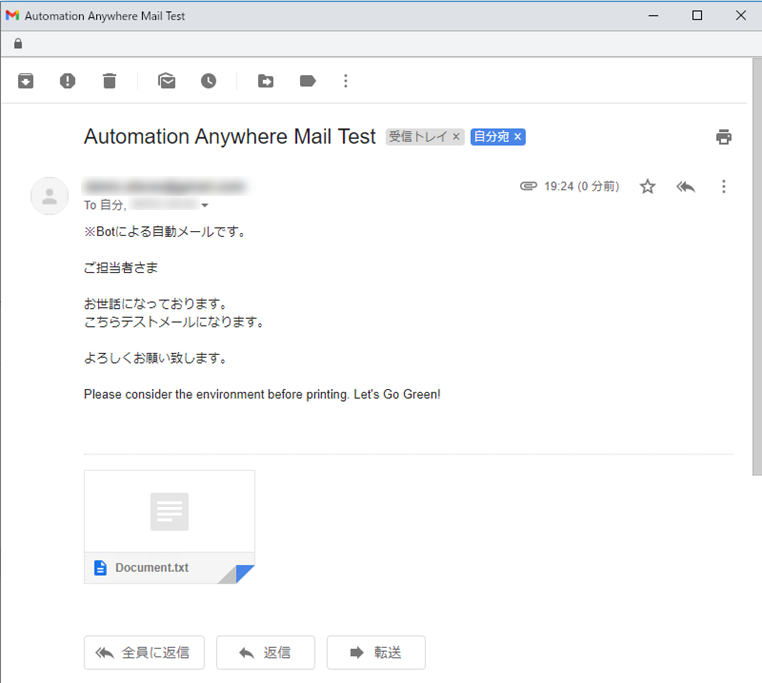This screenshot has width=762, height=683.
Task: Remove the 自分宛 label
Action: [518, 137]
